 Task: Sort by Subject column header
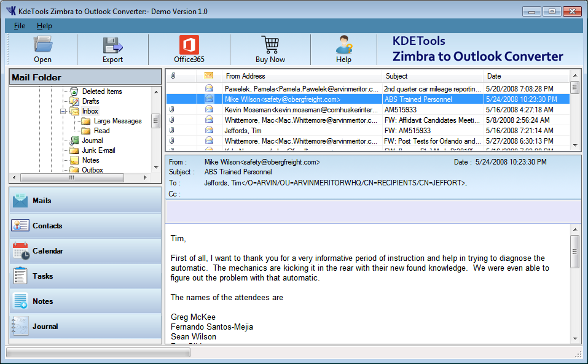(433, 76)
